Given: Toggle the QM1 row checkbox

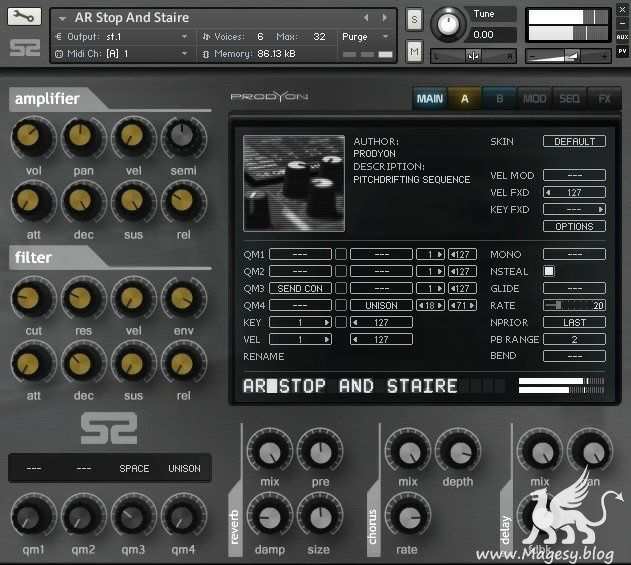Looking at the screenshot, I should tap(341, 254).
